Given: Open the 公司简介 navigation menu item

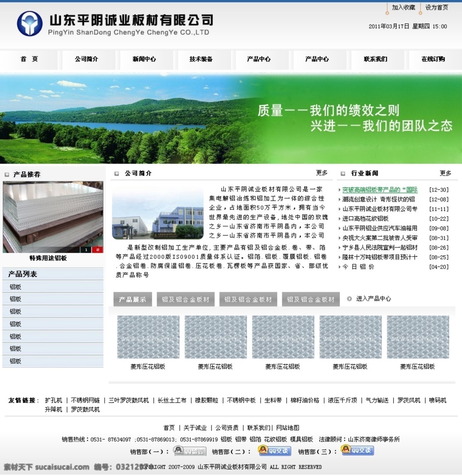Looking at the screenshot, I should (x=87, y=59).
